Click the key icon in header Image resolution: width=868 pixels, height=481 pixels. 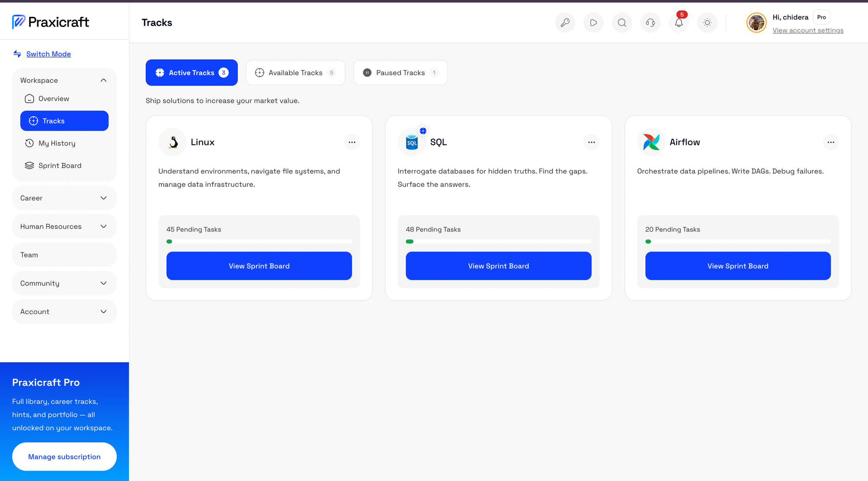tap(565, 23)
